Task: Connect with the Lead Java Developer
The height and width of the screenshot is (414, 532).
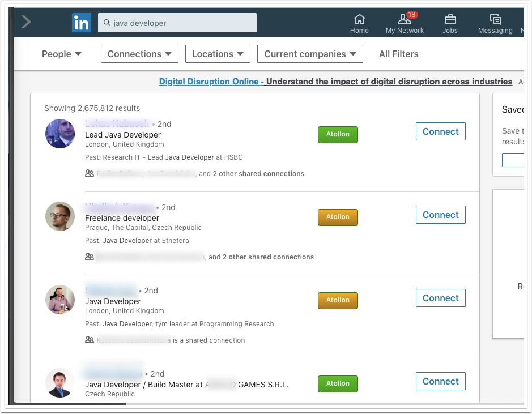Action: 440,131
